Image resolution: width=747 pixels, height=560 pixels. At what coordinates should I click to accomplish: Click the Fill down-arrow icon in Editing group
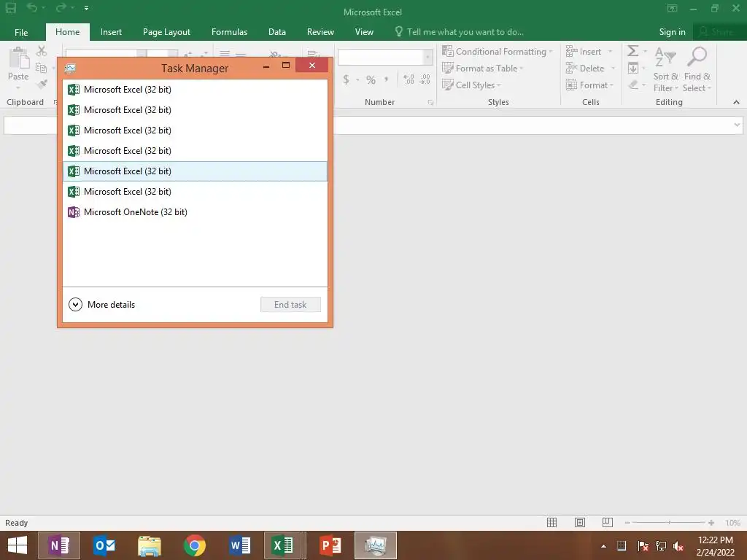point(632,68)
